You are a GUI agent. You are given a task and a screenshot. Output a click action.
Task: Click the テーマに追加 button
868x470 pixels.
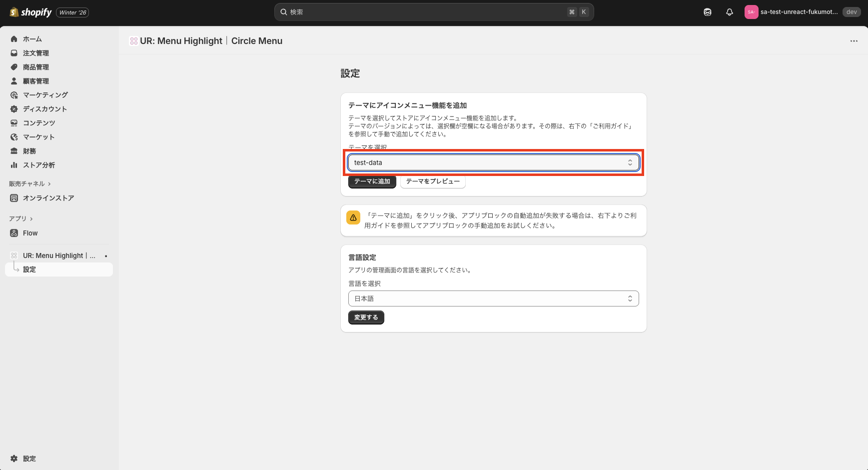[x=372, y=181]
